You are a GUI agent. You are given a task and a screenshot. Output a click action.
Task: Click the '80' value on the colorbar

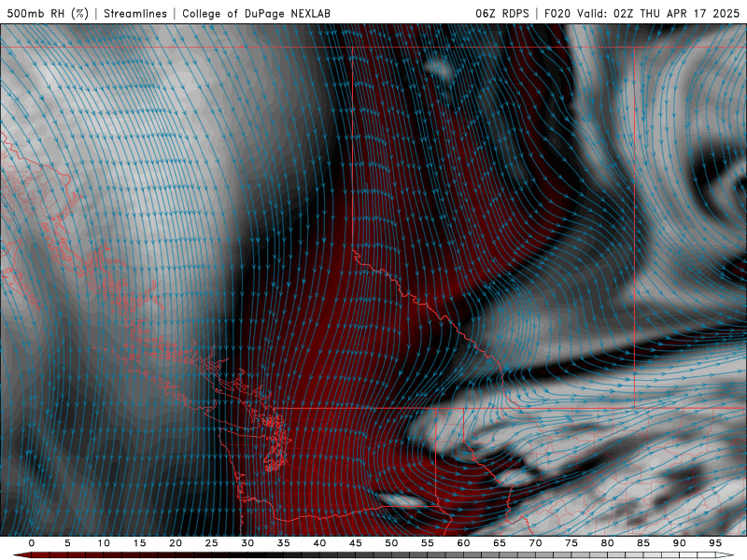click(x=607, y=543)
